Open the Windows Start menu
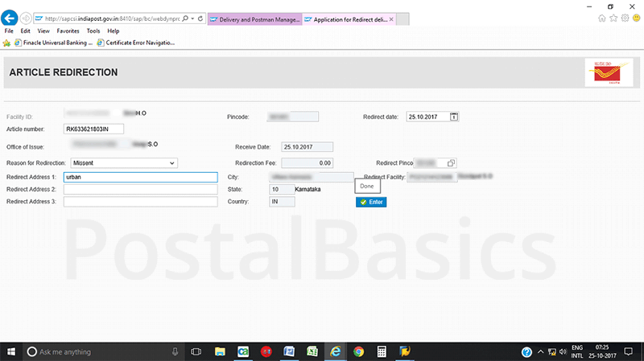644x361 pixels. click(x=11, y=351)
